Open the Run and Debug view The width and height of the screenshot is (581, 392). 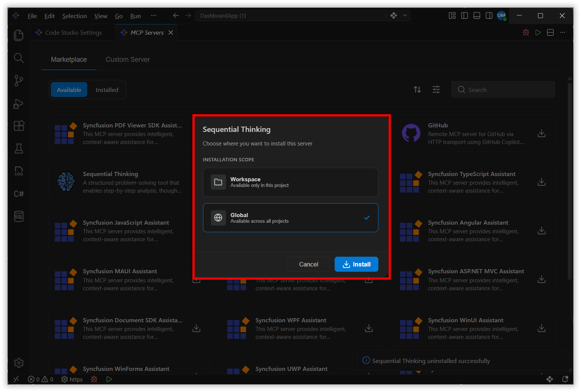pyautogui.click(x=18, y=104)
